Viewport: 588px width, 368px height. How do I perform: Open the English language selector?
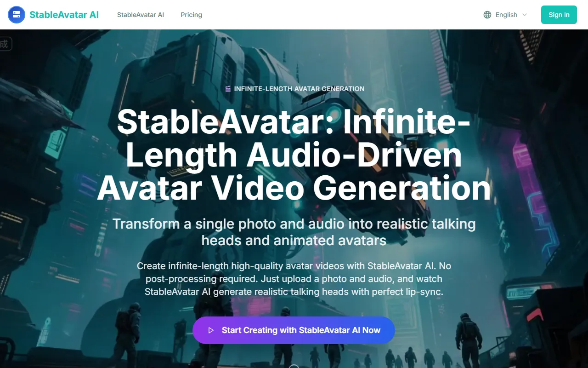click(x=505, y=15)
